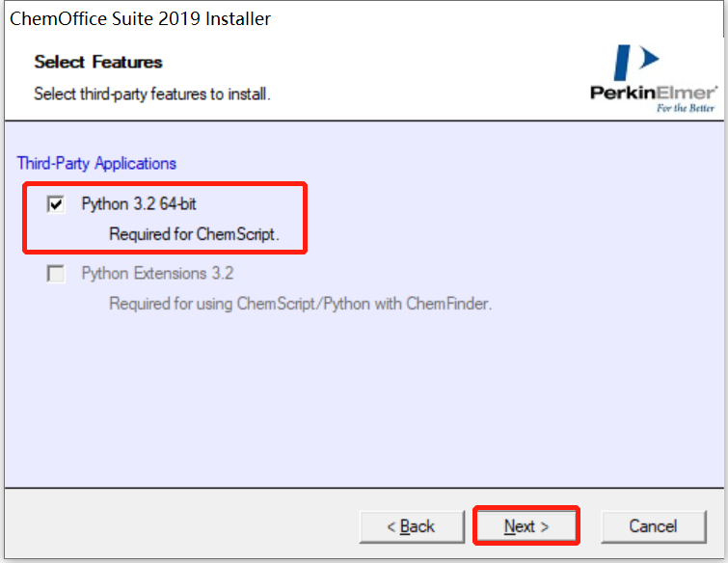Click the Next button
Screen dimensions: 728x563
526,526
